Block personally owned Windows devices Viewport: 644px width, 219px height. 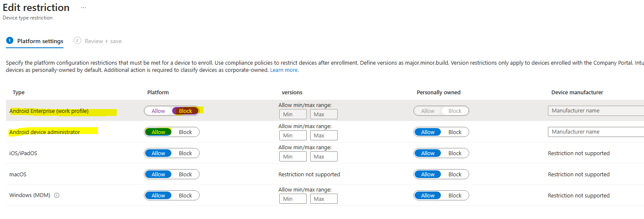pos(455,195)
